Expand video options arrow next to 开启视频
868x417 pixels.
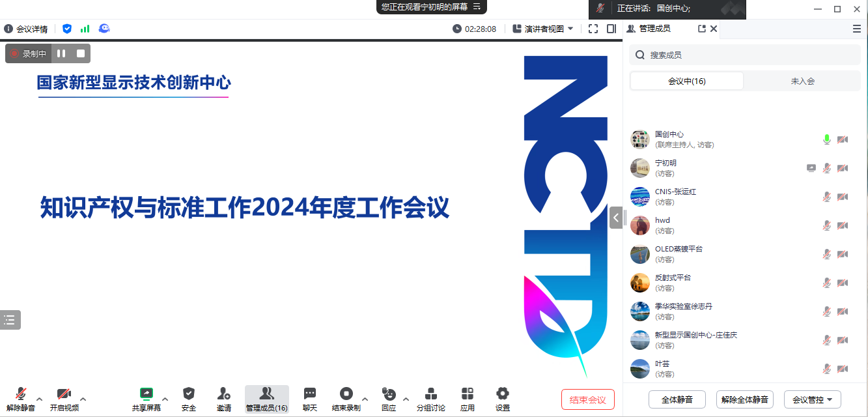click(83, 399)
